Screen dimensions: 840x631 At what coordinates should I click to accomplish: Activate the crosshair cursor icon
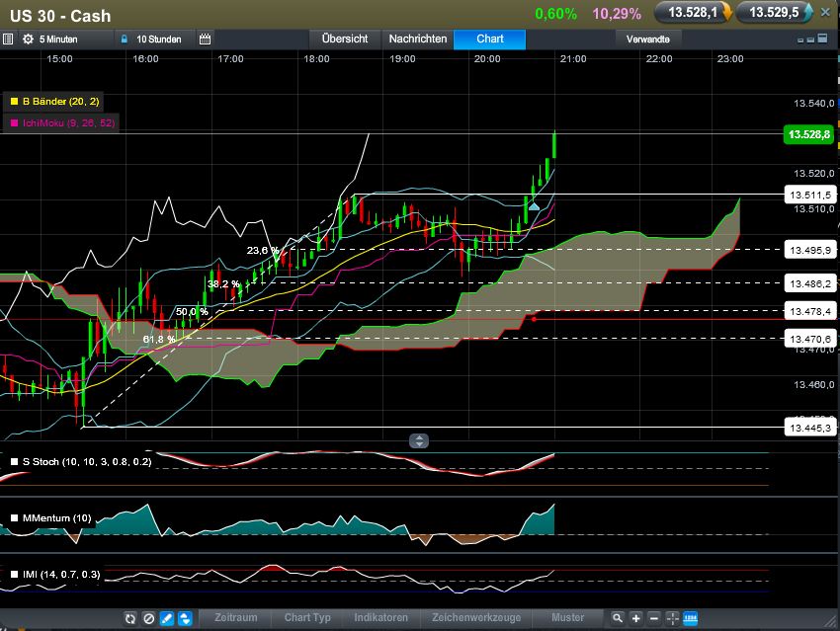673,618
